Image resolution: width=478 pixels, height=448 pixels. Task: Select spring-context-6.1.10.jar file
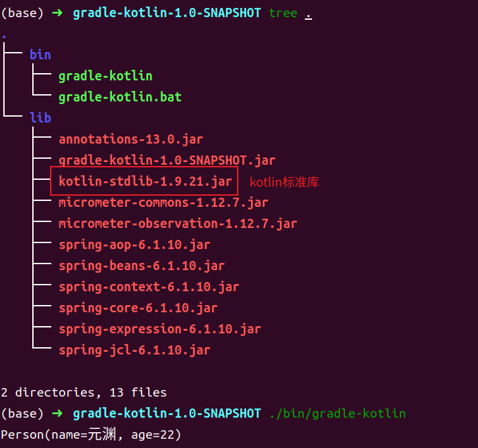coord(149,287)
